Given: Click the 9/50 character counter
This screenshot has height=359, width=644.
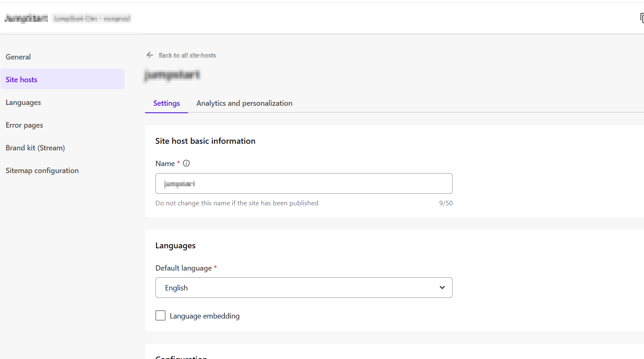Looking at the screenshot, I should [446, 203].
